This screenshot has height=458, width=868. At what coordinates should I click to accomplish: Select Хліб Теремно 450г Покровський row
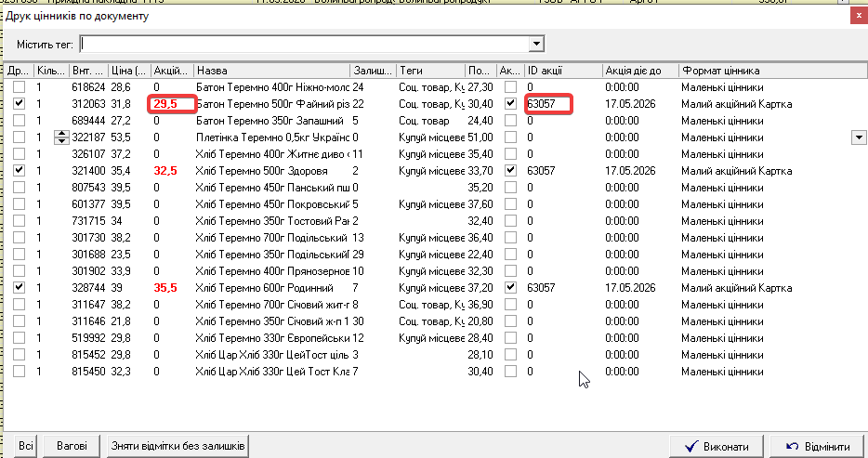click(272, 204)
